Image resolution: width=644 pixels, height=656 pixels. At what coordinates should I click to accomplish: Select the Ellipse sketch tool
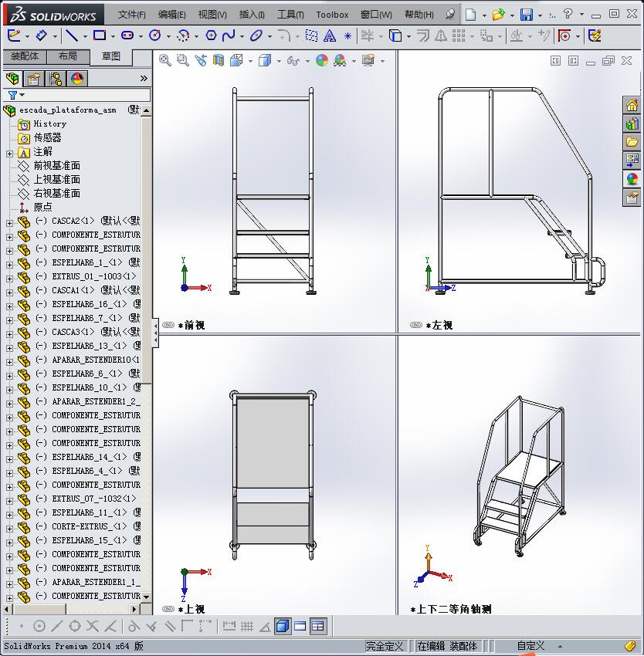[x=256, y=36]
